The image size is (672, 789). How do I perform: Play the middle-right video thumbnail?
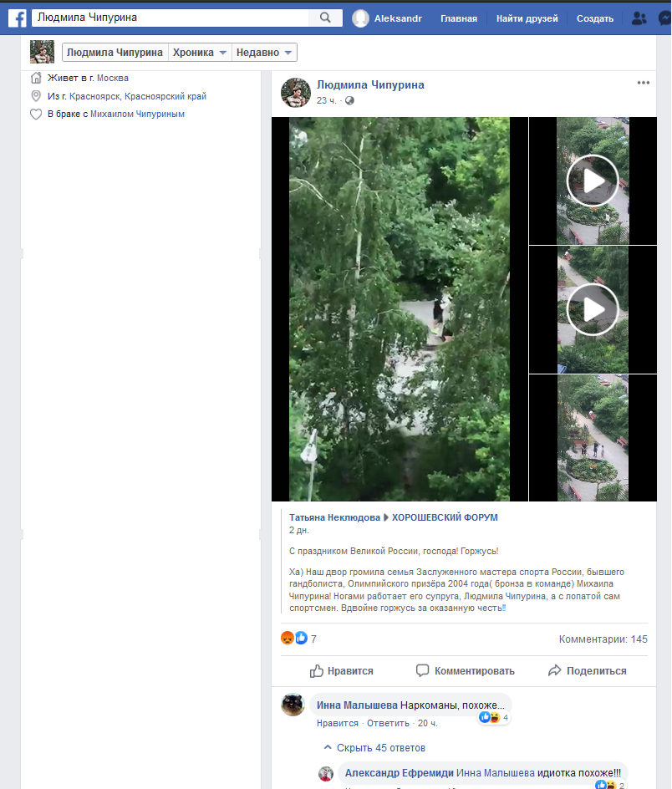click(x=592, y=309)
